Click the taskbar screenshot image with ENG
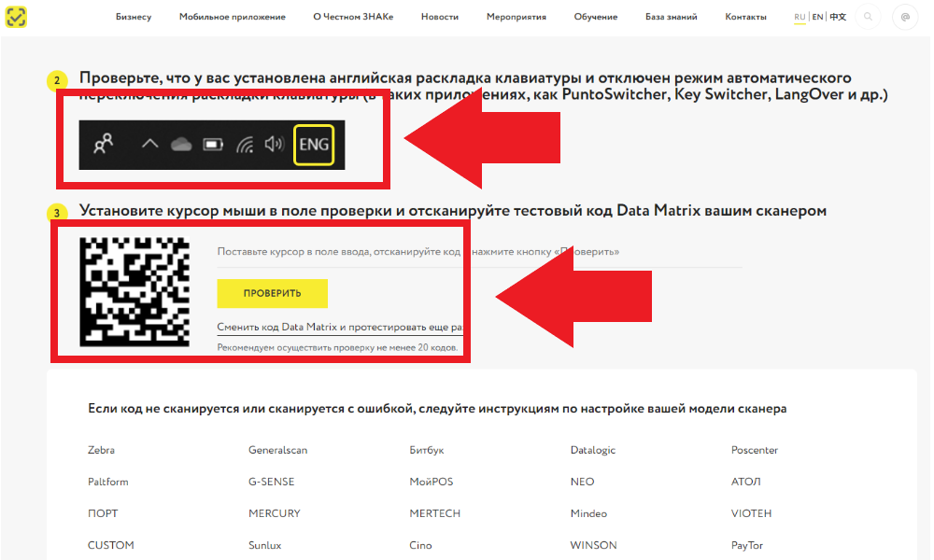The height and width of the screenshot is (560, 934). [211, 145]
